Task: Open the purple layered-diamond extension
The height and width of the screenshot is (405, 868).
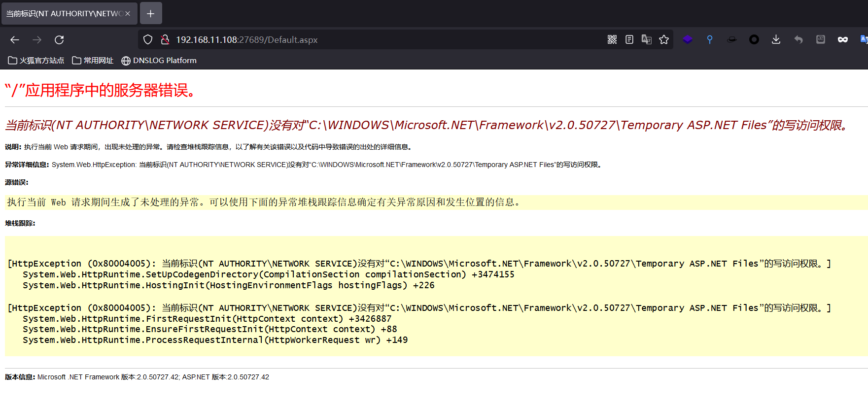Action: click(688, 39)
